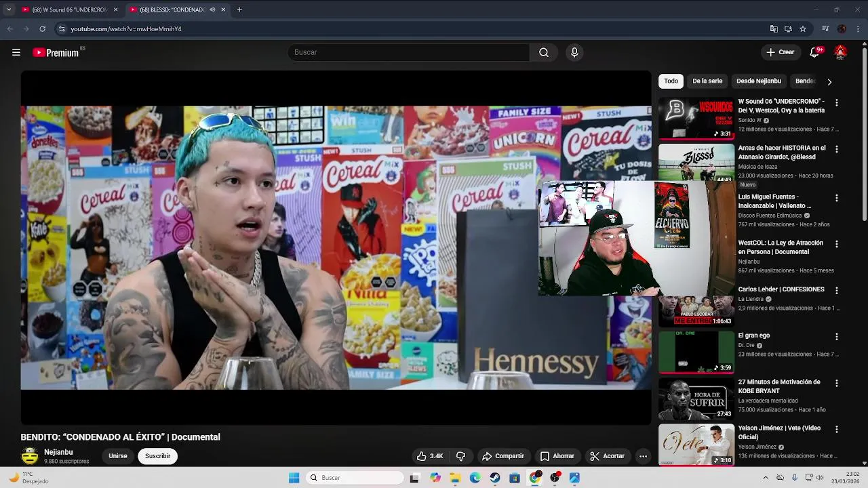Select the De la serie chip
Image resolution: width=868 pixels, height=488 pixels.
tap(707, 81)
